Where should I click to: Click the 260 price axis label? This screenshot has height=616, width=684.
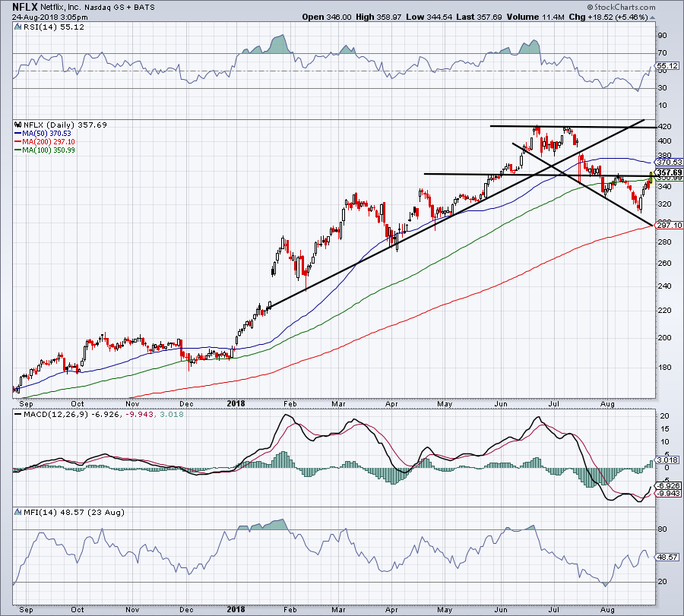665,263
